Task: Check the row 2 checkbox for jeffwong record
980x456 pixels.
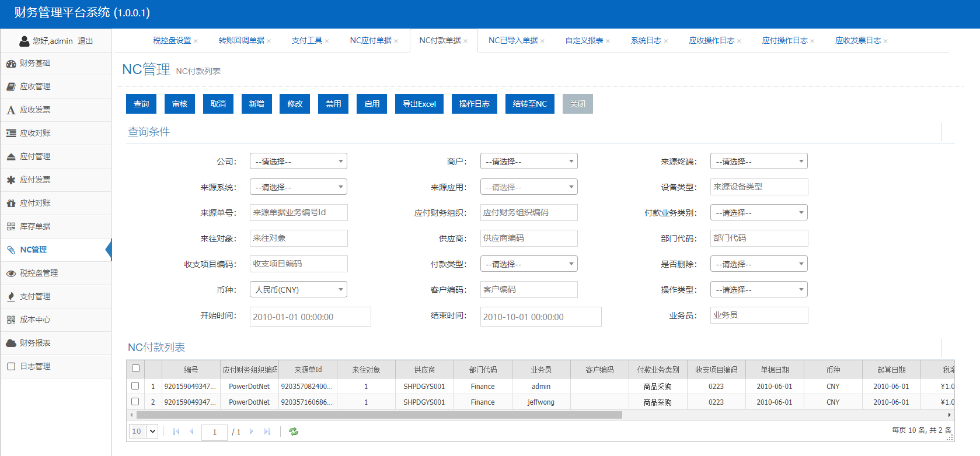Action: pyautogui.click(x=135, y=402)
